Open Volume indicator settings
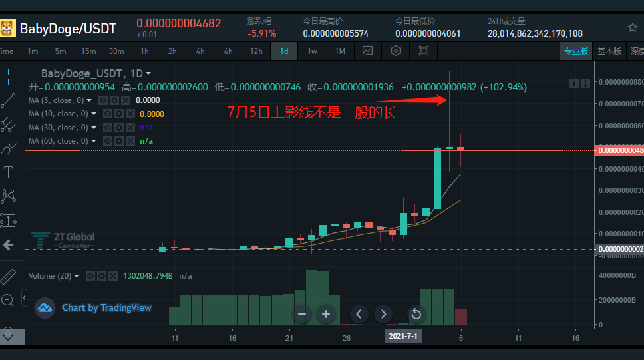 [101, 276]
